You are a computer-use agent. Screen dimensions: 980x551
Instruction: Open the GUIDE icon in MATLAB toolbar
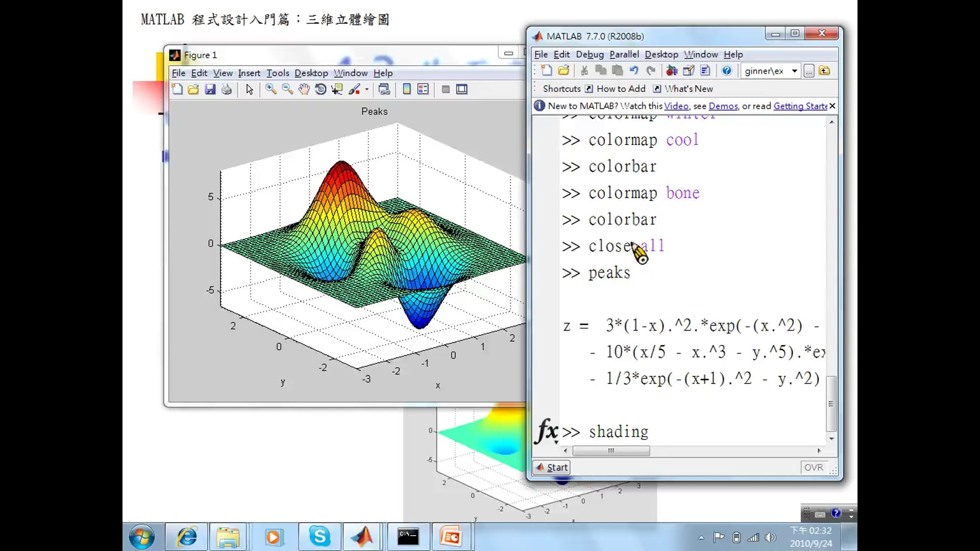point(689,71)
